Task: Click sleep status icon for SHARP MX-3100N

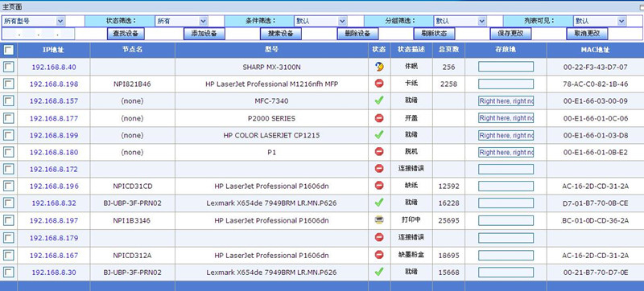Action: pos(379,67)
